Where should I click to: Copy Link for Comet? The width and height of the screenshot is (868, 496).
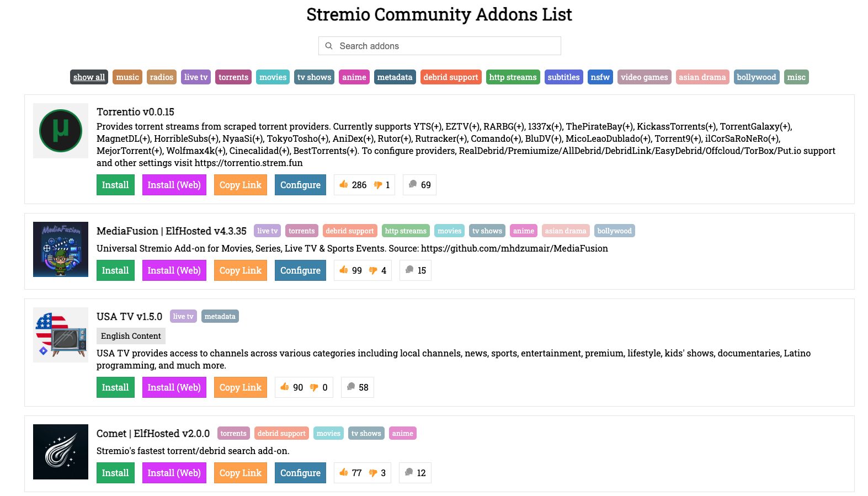(241, 473)
